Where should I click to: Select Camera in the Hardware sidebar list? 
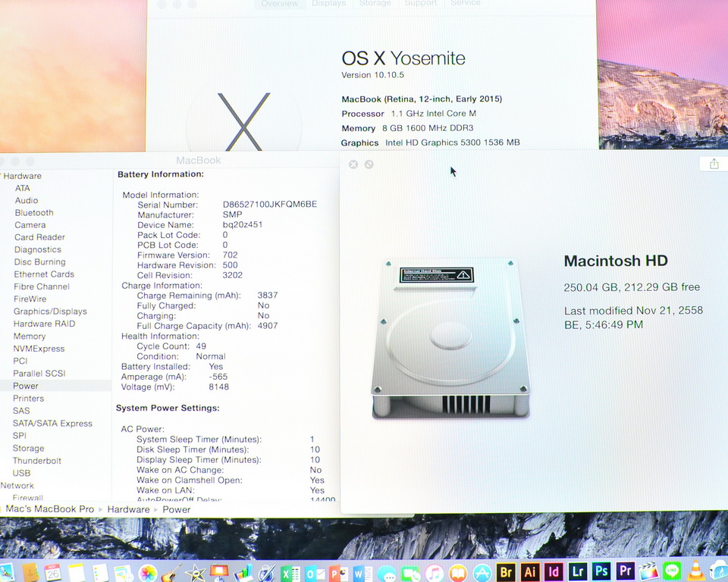coord(30,225)
